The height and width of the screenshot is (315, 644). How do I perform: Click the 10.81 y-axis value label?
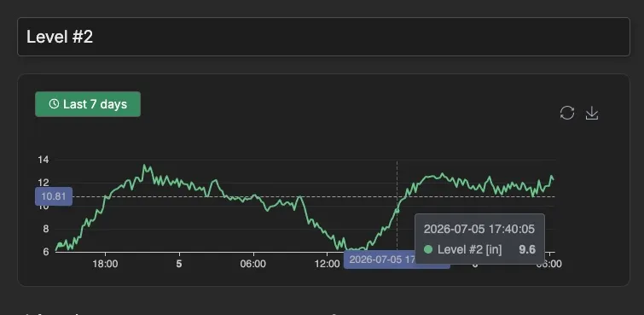pyautogui.click(x=54, y=196)
